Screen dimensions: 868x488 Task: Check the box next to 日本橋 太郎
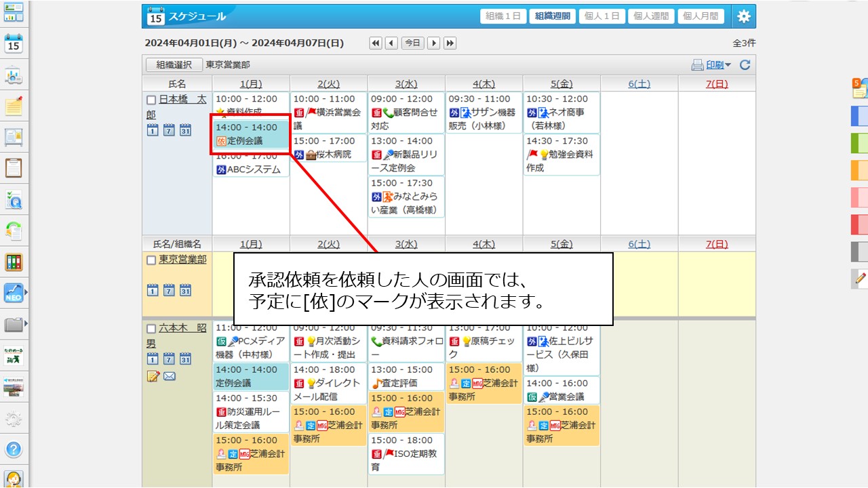151,100
